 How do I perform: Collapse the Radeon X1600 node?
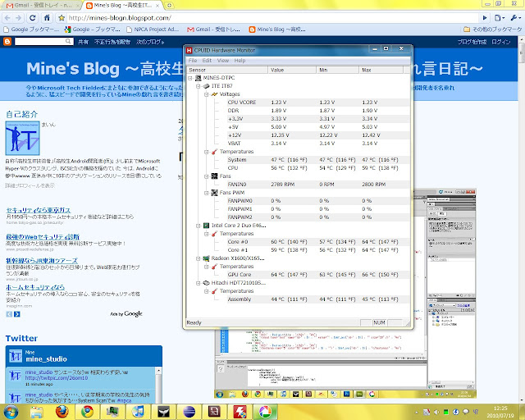(199, 258)
